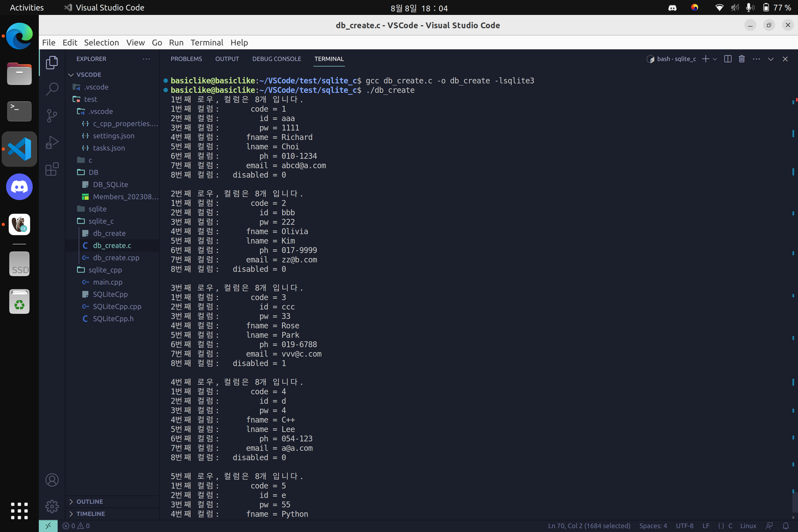
Task: Open Manage gear icon in activity bar
Action: 52,506
